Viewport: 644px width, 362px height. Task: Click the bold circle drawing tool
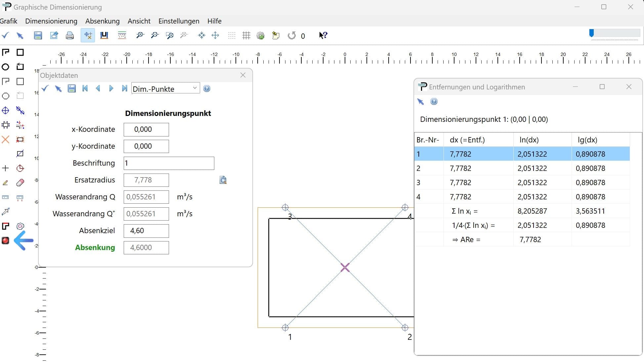click(5, 67)
